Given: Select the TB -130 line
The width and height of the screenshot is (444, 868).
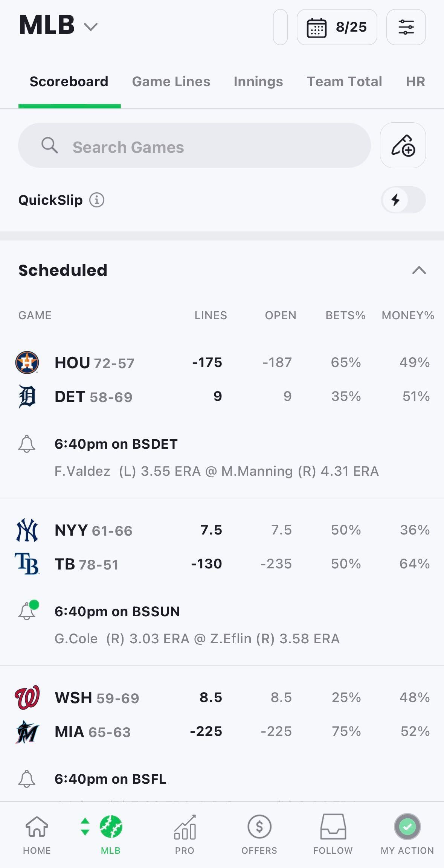Looking at the screenshot, I should click(x=206, y=564).
